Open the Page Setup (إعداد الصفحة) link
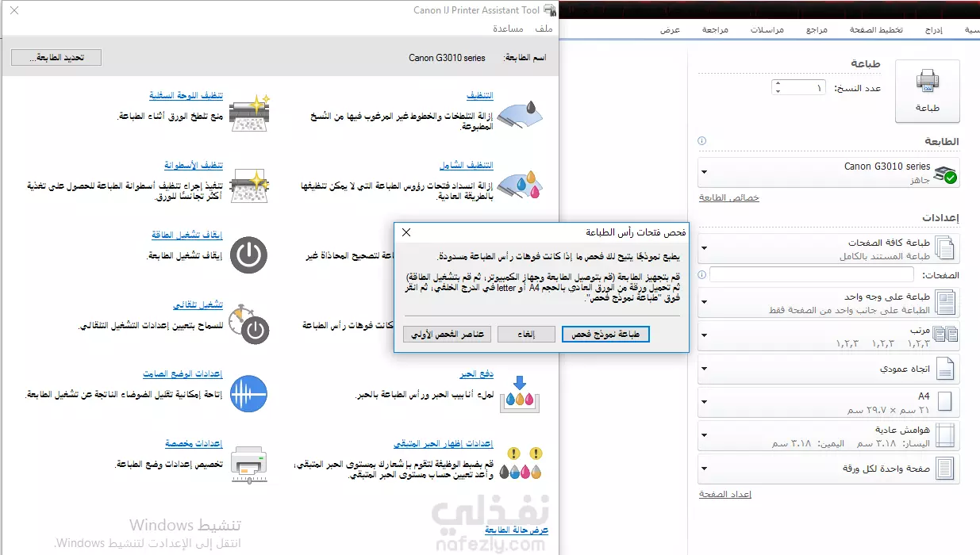This screenshot has width=980, height=555. coord(725,495)
